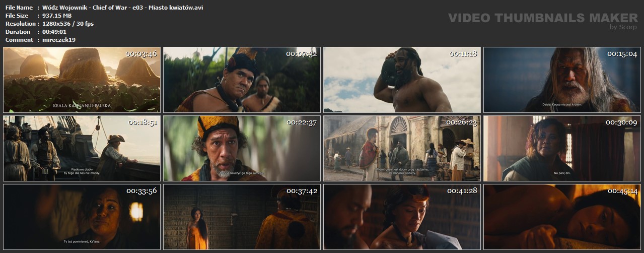Image resolution: width=644 pixels, height=253 pixels.
Task: Click the thumbnail at 00:33:56
Action: click(x=82, y=217)
